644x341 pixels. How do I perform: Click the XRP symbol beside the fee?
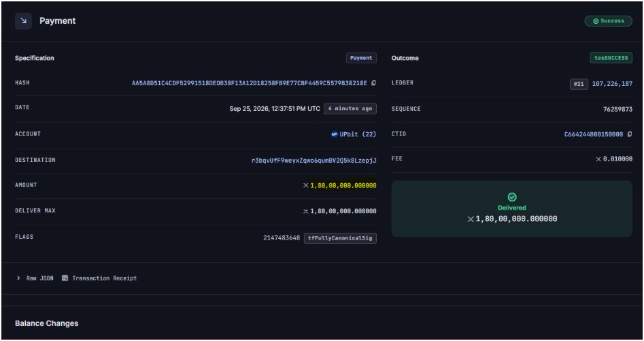point(598,159)
